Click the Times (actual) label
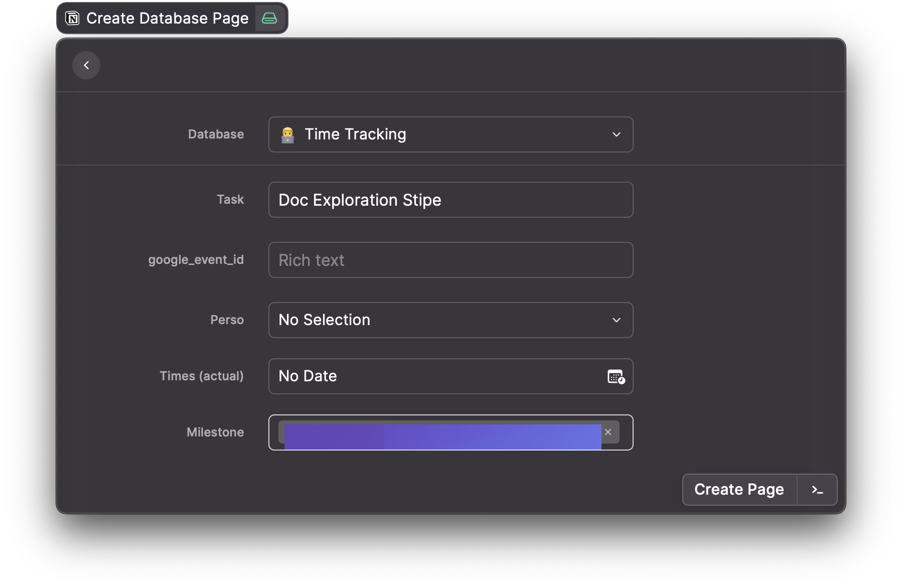Viewport: 902px width, 588px height. coord(202,376)
